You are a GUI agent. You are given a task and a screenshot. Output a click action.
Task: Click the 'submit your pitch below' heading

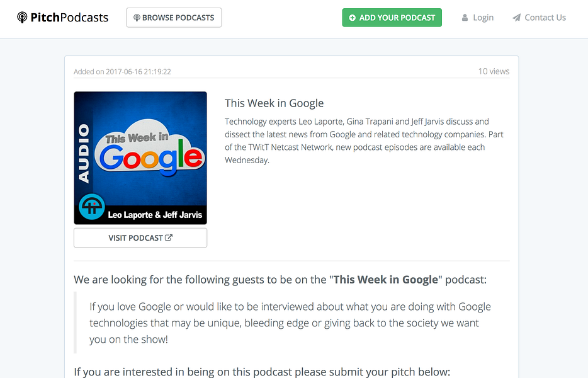[x=262, y=372]
